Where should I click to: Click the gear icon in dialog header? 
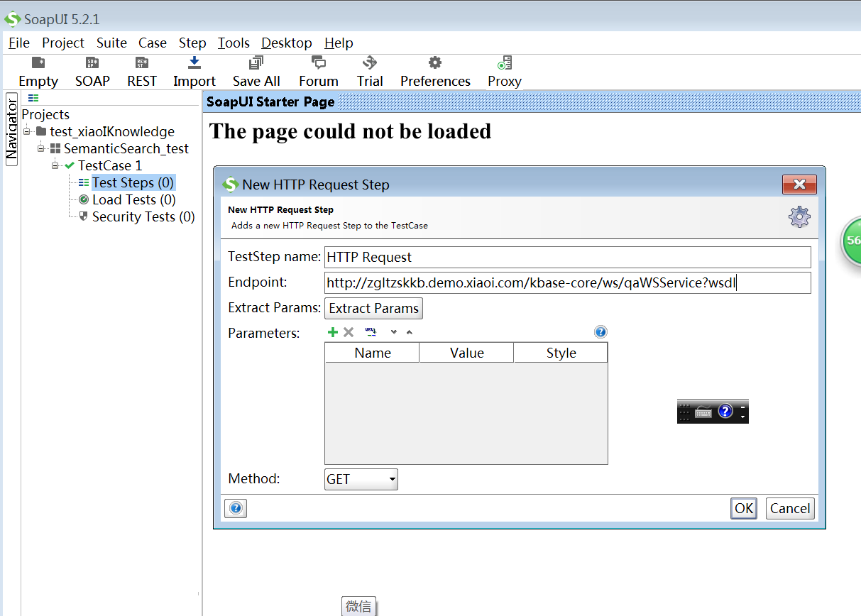[800, 217]
